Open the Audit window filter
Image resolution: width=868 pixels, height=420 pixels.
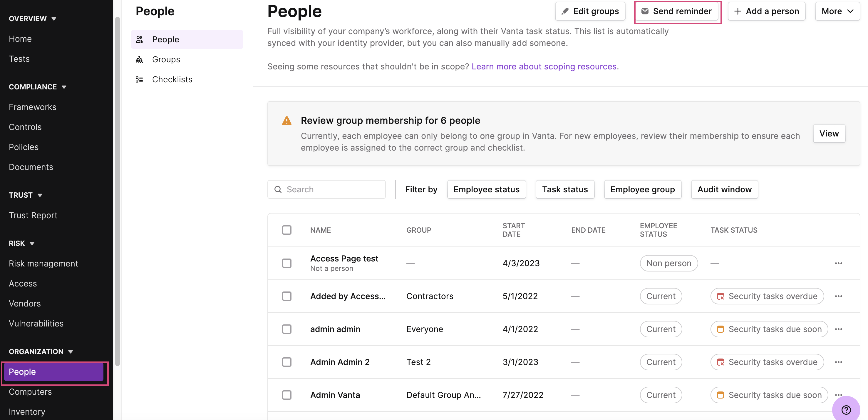coord(724,190)
